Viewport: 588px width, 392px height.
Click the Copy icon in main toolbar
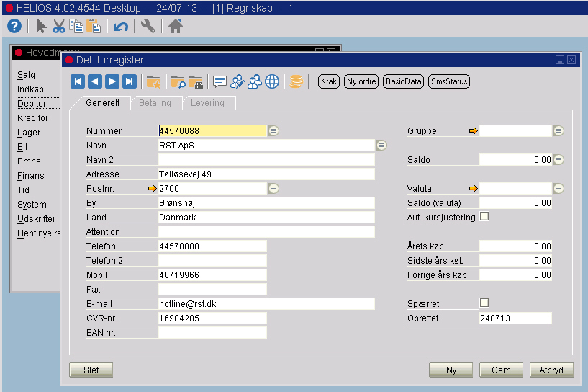[x=76, y=26]
